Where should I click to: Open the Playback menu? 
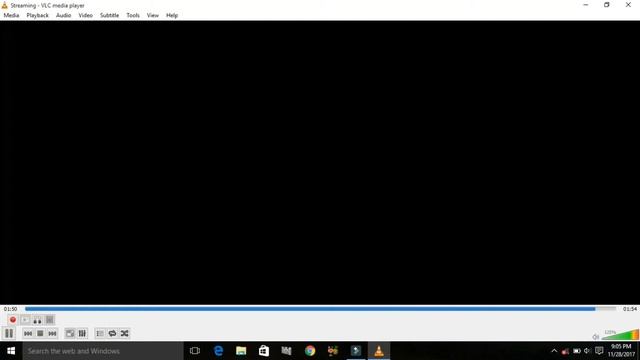click(x=38, y=15)
